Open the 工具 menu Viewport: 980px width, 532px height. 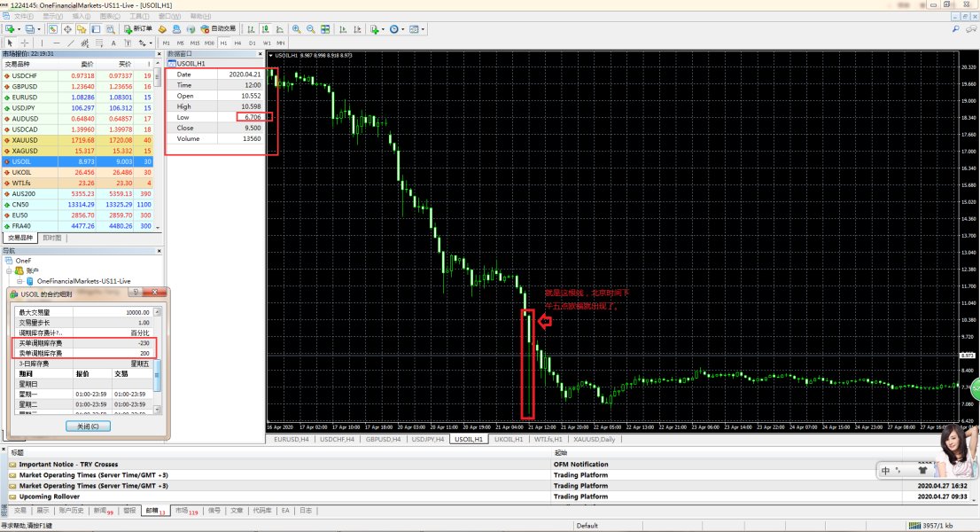click(139, 16)
